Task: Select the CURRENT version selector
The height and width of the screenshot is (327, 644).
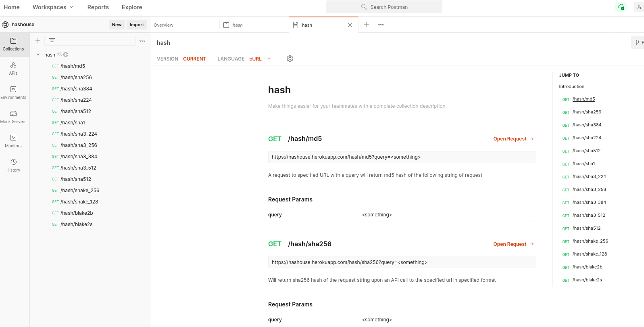Action: (x=194, y=59)
